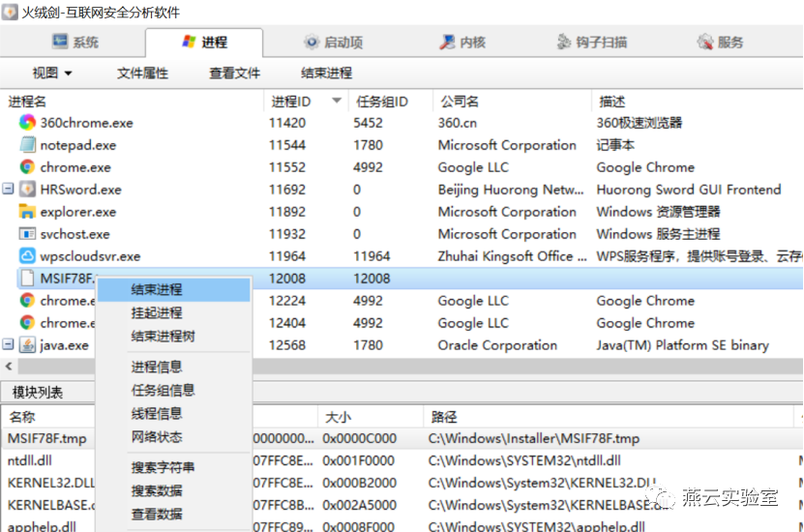Screen dimensions: 804x532
Task: Click the 描述 column header
Action: tap(698, 102)
